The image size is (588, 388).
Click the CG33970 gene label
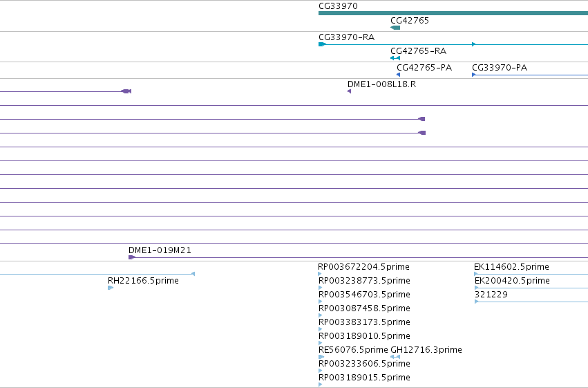point(338,6)
